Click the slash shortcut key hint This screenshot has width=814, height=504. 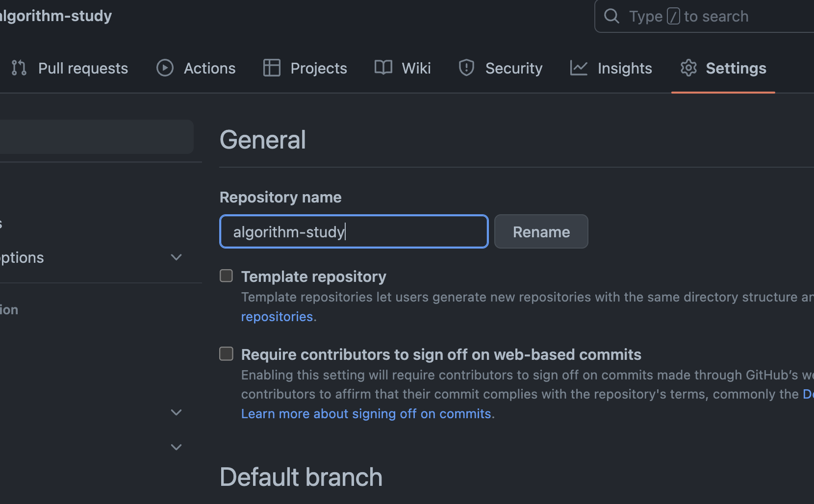(673, 16)
